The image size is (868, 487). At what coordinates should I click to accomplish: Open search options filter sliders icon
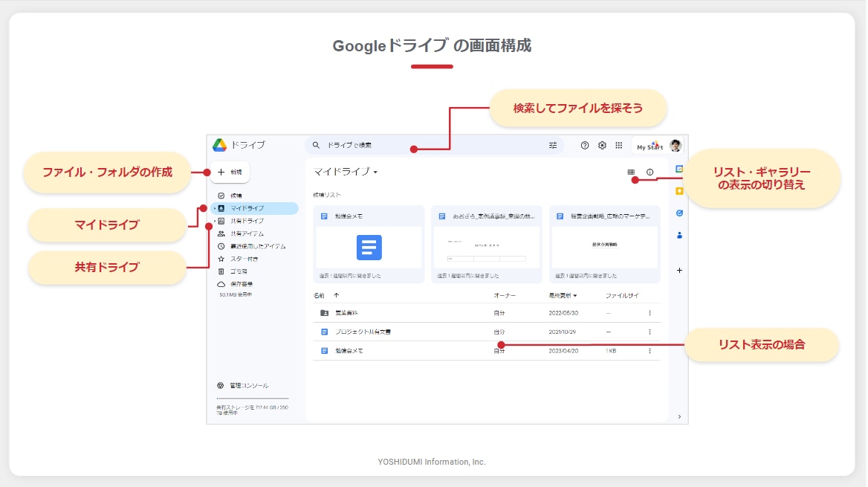point(552,145)
